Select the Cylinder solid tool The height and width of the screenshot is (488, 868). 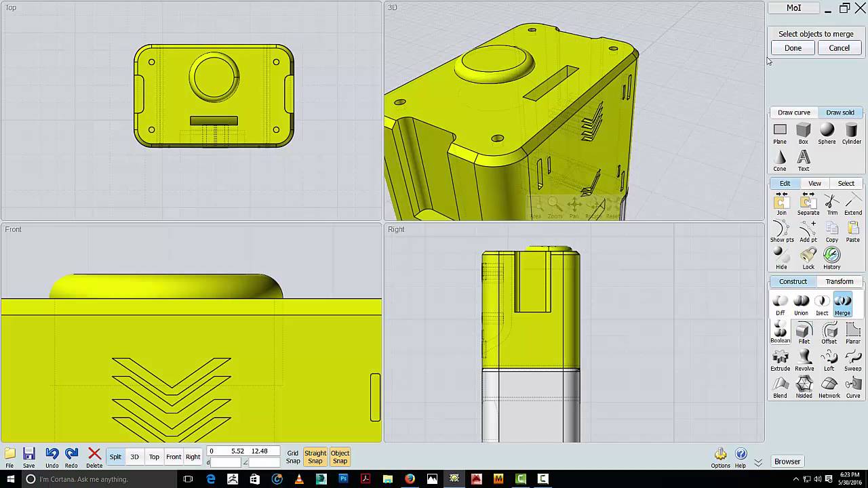(x=852, y=133)
